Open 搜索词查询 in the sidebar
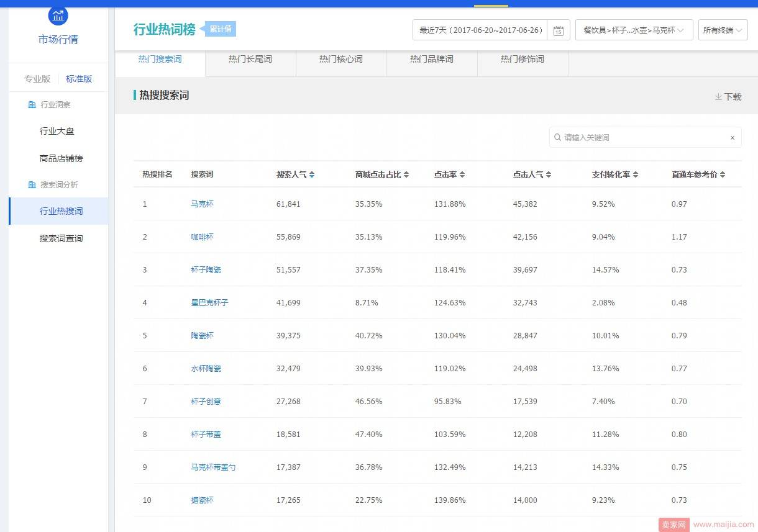The image size is (758, 532). click(62, 238)
